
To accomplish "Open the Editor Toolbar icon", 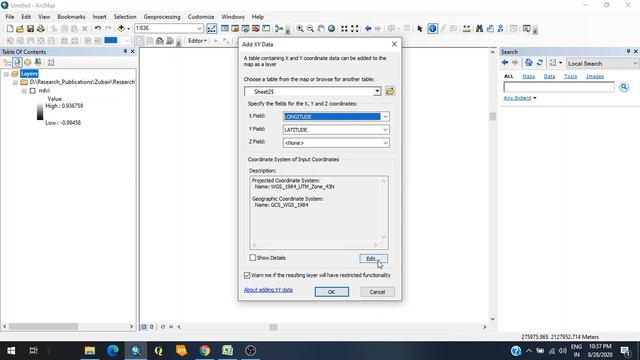I will coord(211,29).
